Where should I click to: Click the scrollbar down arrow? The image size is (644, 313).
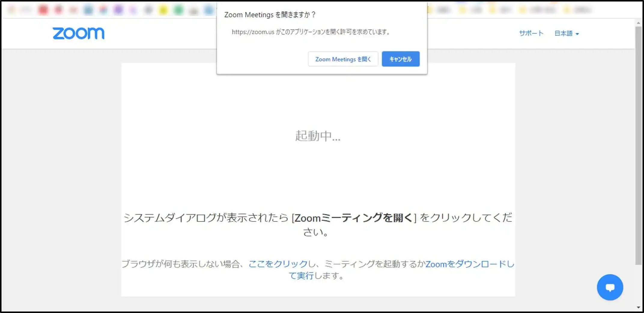tap(638, 307)
